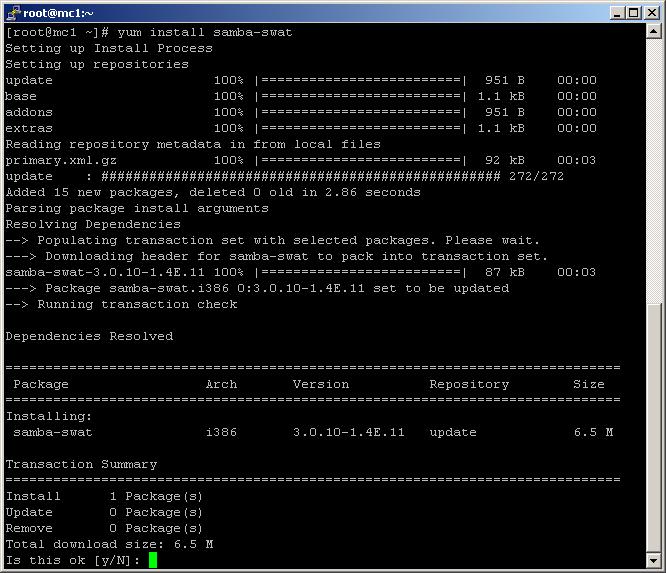Click the 'Version' column header
The image size is (666, 573).
pyautogui.click(x=321, y=384)
